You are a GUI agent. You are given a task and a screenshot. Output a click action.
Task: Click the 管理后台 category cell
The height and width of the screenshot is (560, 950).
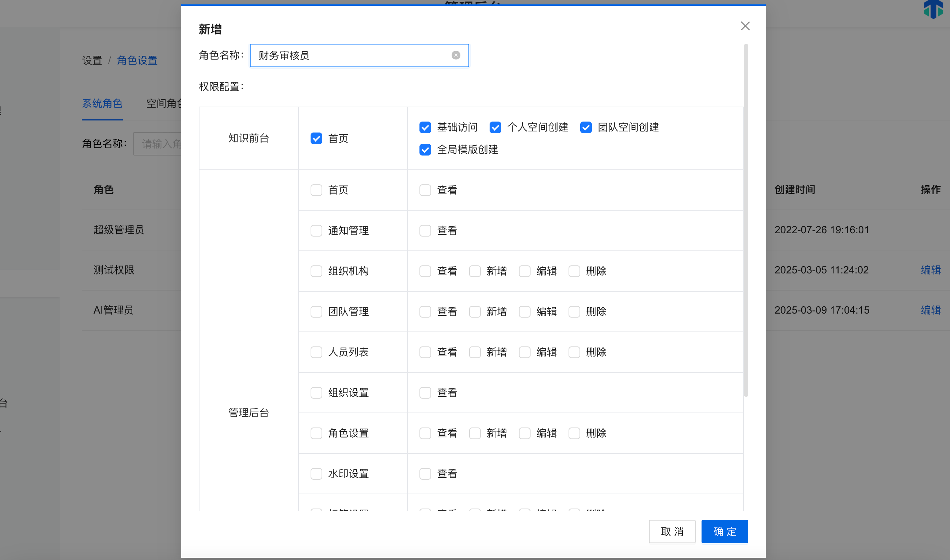248,413
